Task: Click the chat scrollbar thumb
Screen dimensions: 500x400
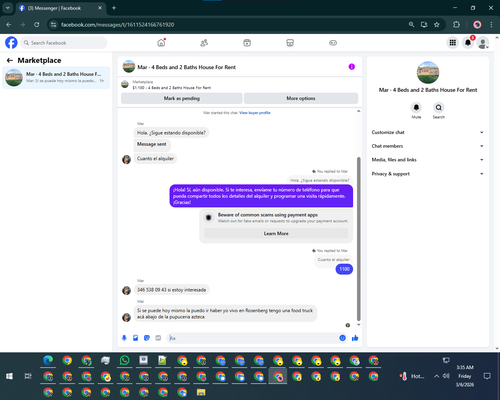Action: point(359,238)
